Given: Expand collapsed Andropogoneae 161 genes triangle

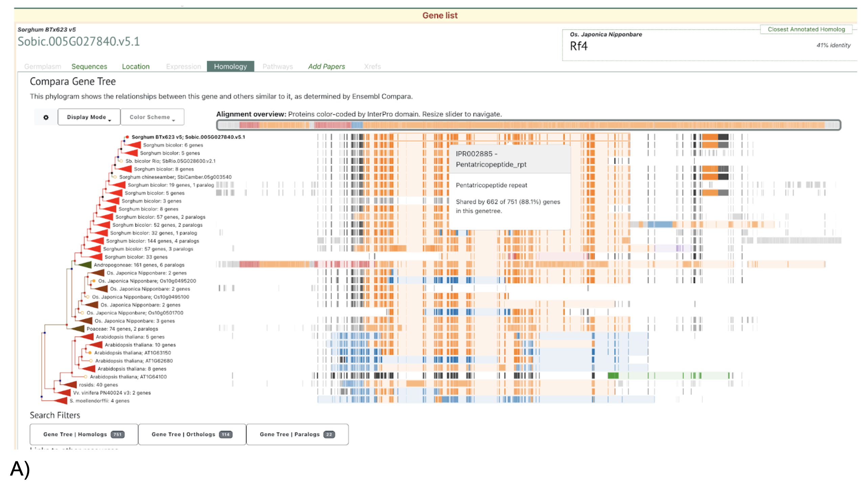Looking at the screenshot, I should [x=85, y=265].
